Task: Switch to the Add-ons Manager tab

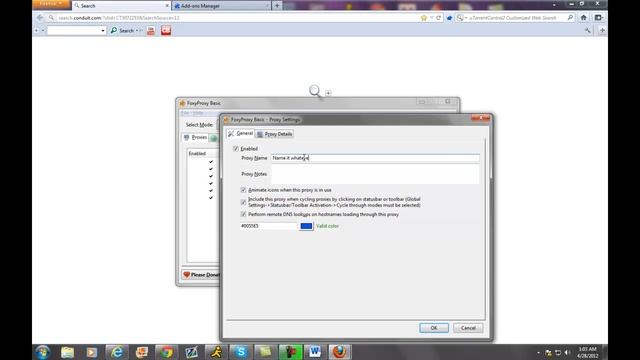Action: tap(221, 6)
